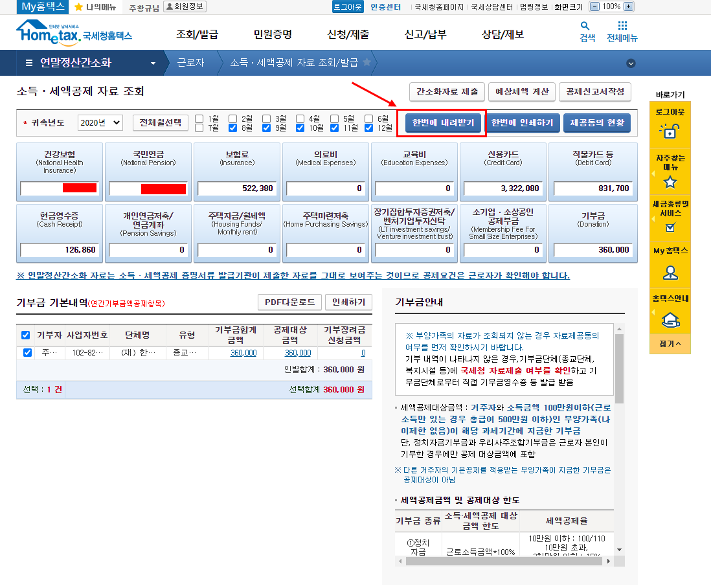Screen dimensions: 711x588
Task: Open the 현금영수증 Cash Receipt card
Action: pyautogui.click(x=60, y=234)
